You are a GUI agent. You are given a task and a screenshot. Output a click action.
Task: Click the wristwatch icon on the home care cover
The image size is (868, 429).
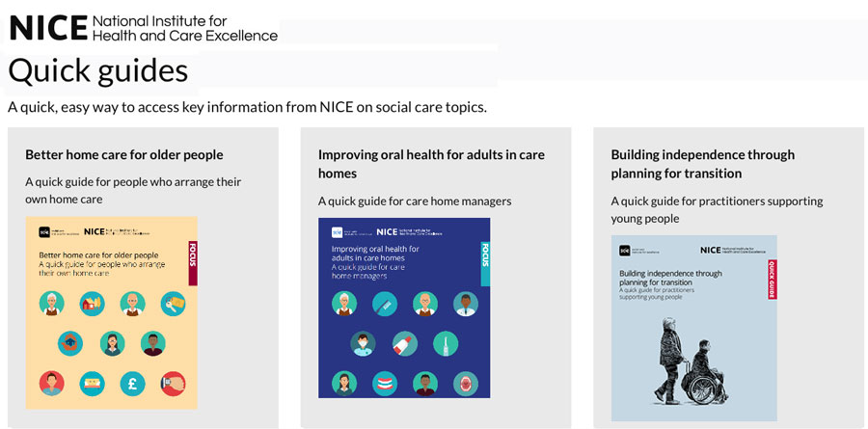(174, 384)
